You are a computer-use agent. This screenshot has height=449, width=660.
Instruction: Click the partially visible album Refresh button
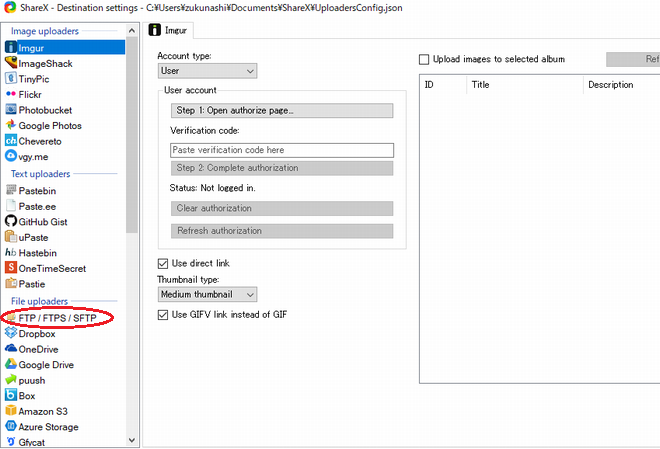[x=633, y=59]
